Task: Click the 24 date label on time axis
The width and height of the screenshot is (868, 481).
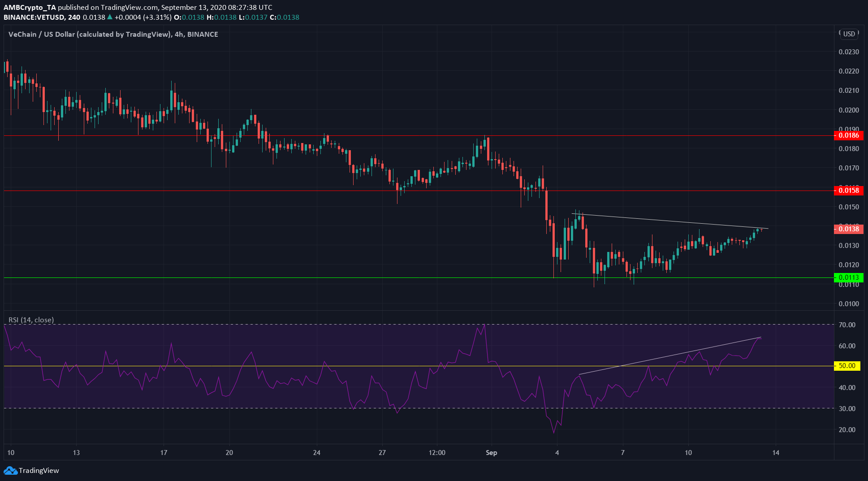Action: coord(317,453)
